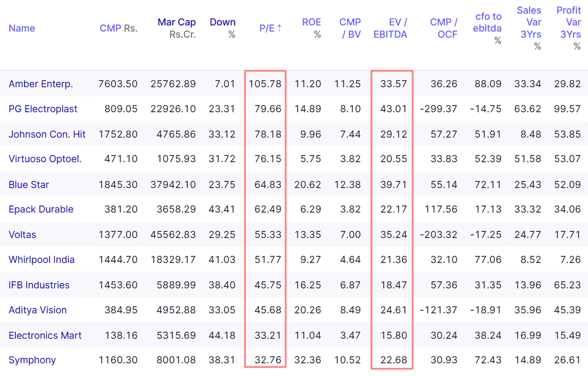This screenshot has width=588, height=376.
Task: Sort by Profit Var 3Yrs header
Action: pos(569,28)
